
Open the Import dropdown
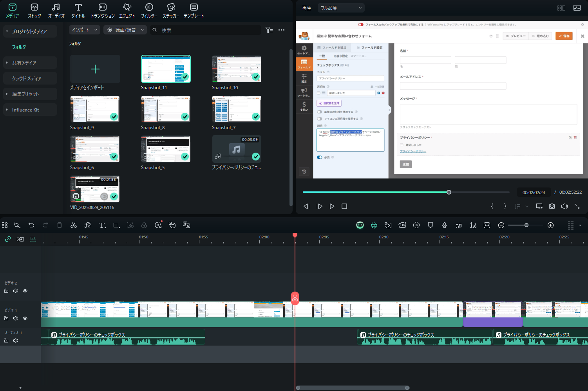(x=85, y=30)
